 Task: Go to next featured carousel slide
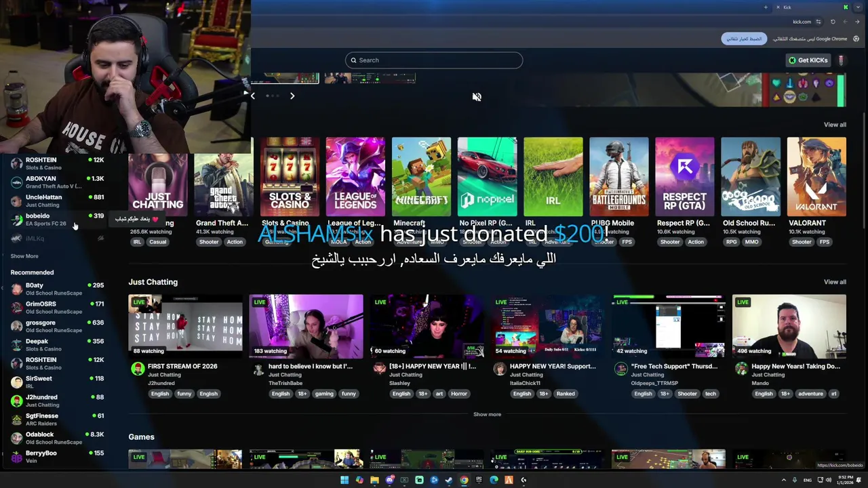[292, 96]
